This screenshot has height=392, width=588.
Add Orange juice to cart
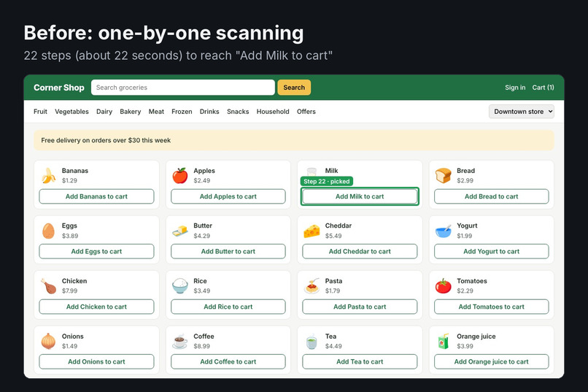pos(491,361)
